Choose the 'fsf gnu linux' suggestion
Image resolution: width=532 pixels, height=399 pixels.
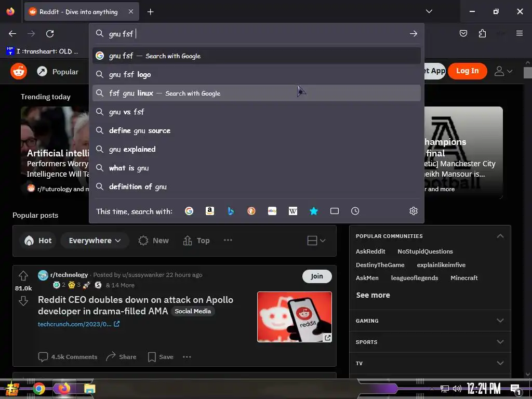[257, 94]
